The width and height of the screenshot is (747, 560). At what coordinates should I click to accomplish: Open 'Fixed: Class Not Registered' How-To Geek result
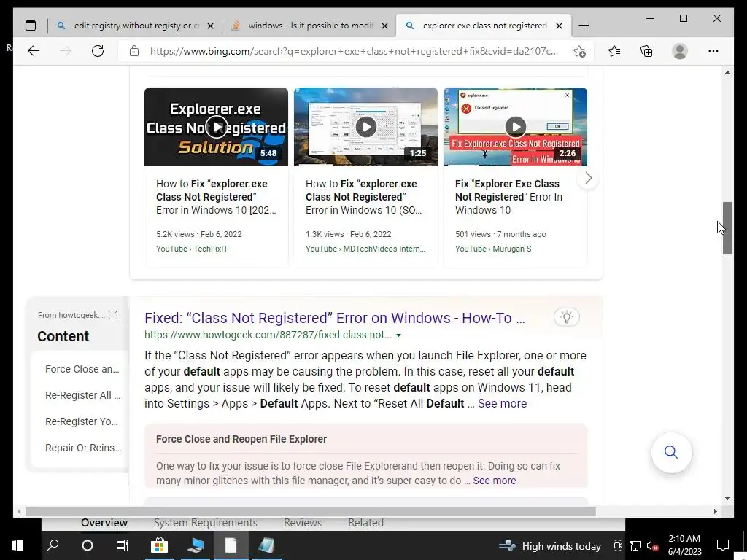[x=334, y=318]
